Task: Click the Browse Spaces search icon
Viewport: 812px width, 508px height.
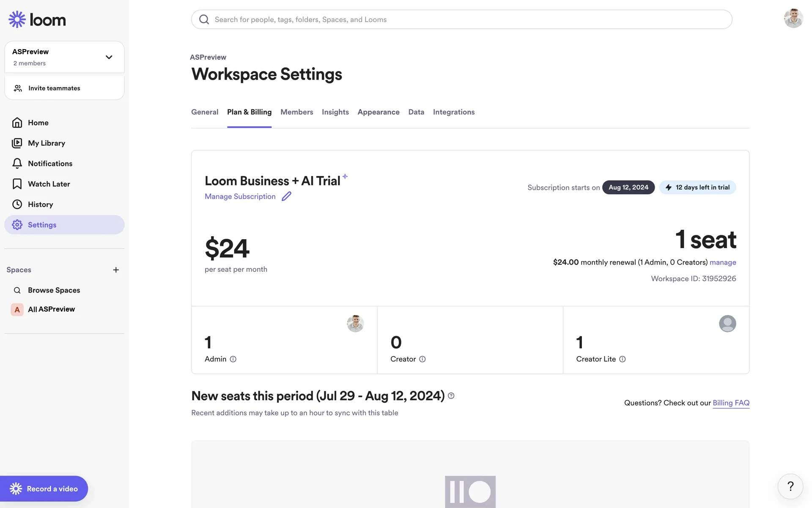Action: pos(17,290)
